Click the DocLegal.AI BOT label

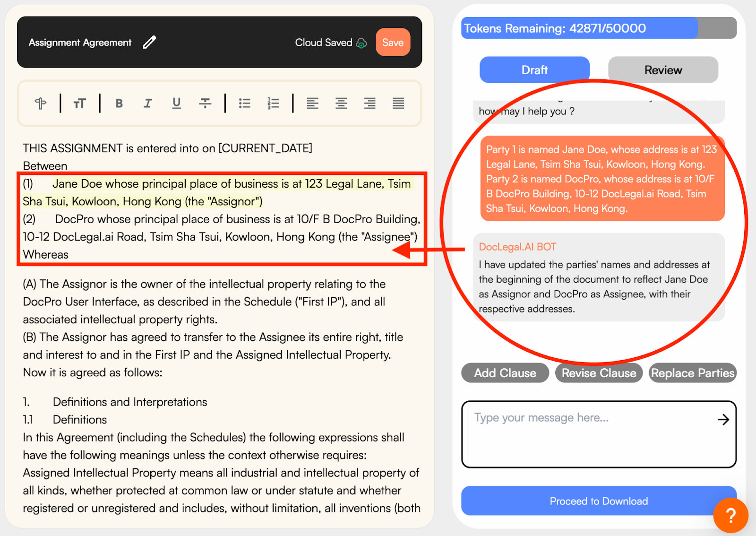point(517,247)
